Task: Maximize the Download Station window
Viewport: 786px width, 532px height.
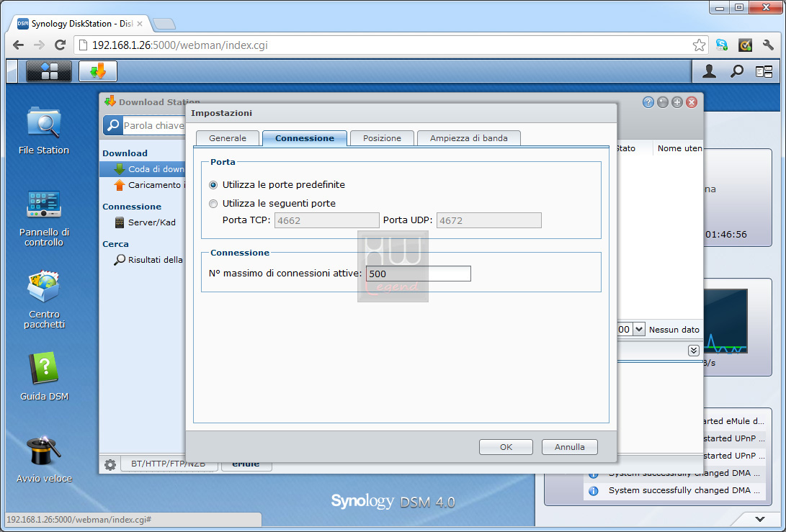Action: [x=677, y=102]
